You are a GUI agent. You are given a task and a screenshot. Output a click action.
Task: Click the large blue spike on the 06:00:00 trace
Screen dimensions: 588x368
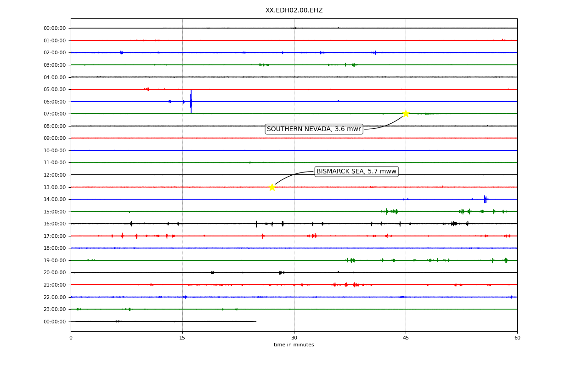[191, 101]
